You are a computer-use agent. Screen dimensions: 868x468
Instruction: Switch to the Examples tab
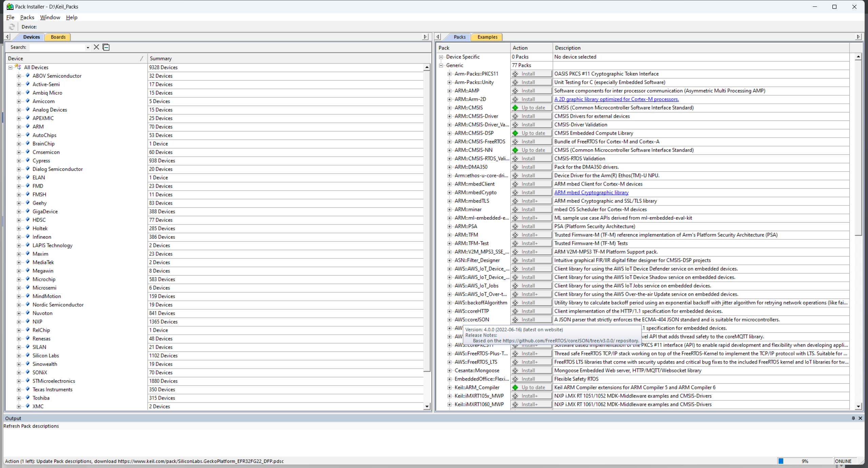point(487,37)
